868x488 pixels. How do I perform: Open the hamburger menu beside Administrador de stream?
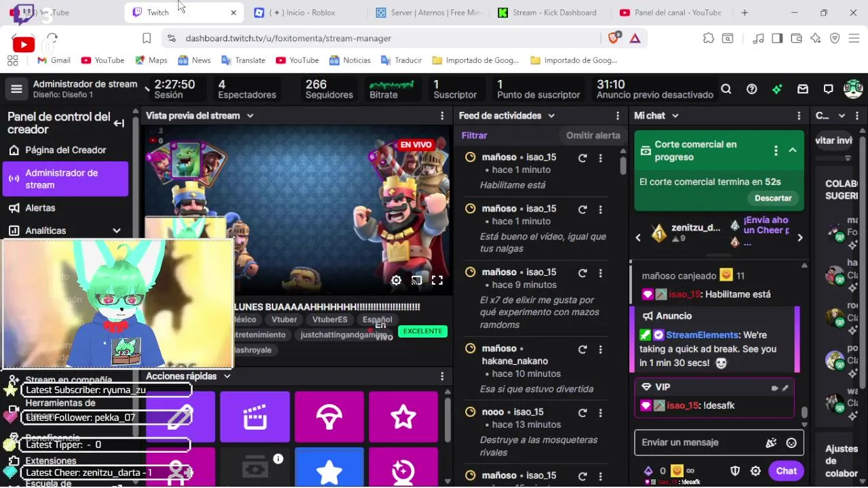click(x=16, y=89)
